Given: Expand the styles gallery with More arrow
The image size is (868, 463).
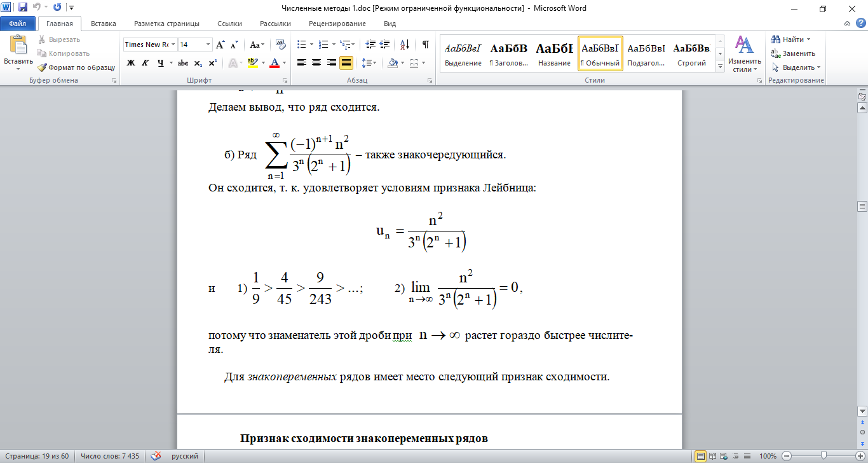Looking at the screenshot, I should [721, 66].
